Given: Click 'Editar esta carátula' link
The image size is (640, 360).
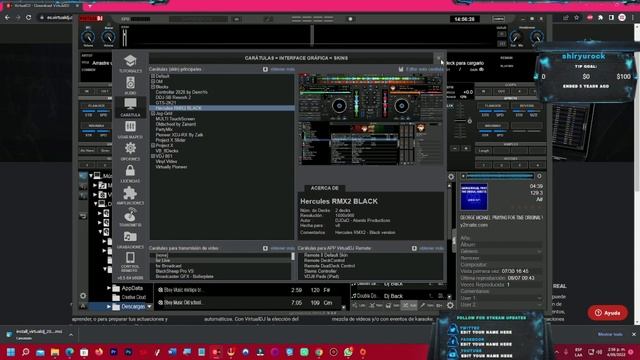Looking at the screenshot, I should click(424, 69).
